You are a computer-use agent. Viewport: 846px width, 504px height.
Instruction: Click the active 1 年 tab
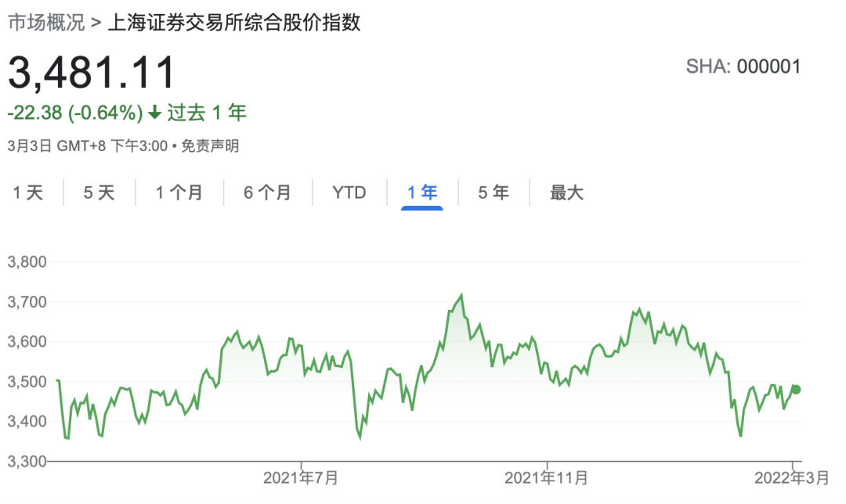click(x=422, y=193)
